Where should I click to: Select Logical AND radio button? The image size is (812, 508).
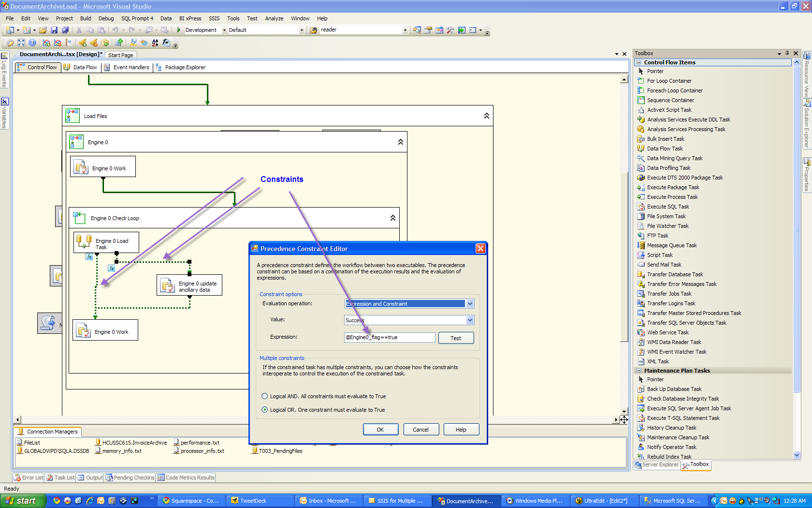[x=264, y=396]
